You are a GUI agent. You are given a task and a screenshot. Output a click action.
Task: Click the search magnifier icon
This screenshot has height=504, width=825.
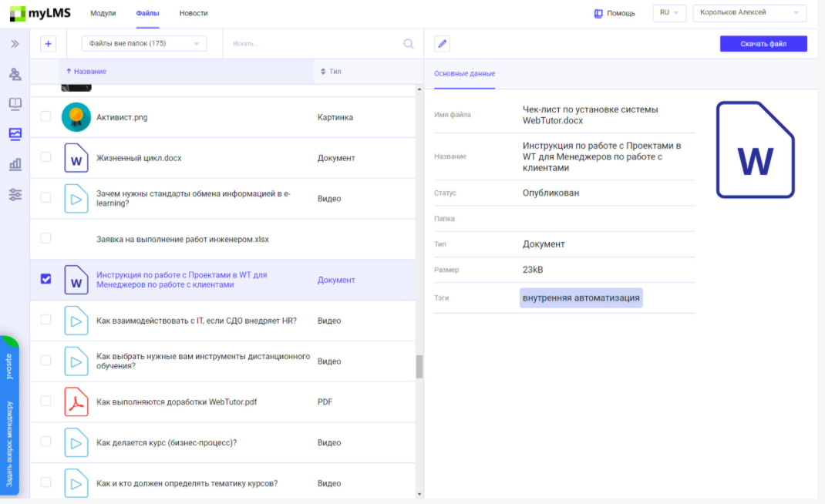(x=409, y=44)
